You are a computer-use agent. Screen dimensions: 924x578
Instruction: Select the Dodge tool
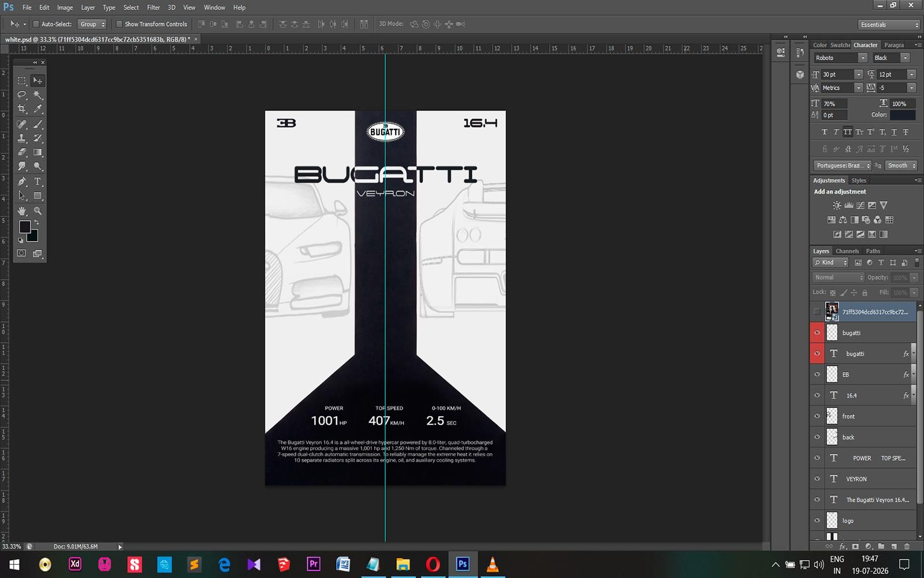[x=38, y=166]
